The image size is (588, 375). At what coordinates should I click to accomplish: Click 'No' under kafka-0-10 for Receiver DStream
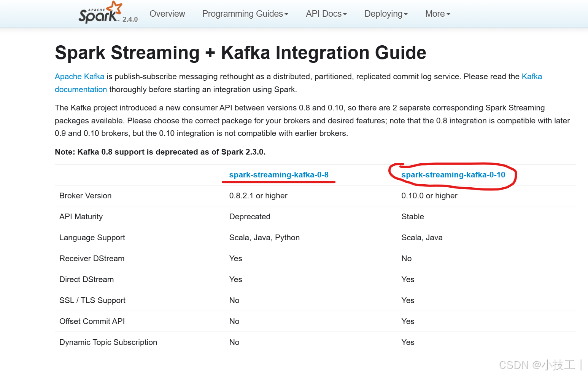(407, 259)
